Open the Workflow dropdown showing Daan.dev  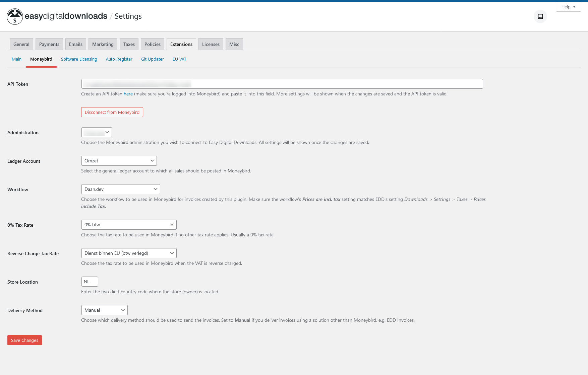pos(120,189)
